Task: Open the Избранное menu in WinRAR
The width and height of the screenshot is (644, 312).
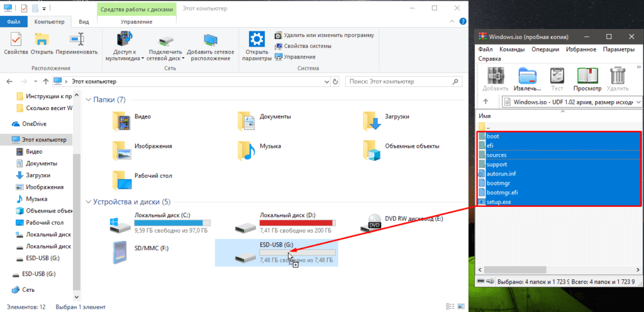Action: coord(580,49)
